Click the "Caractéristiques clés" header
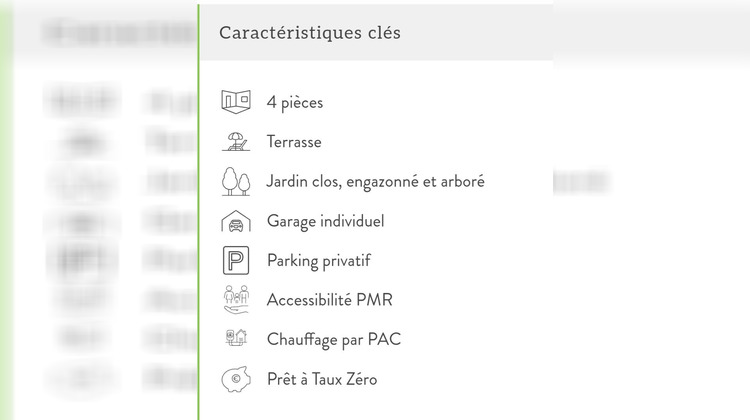The height and width of the screenshot is (420, 750). (310, 33)
